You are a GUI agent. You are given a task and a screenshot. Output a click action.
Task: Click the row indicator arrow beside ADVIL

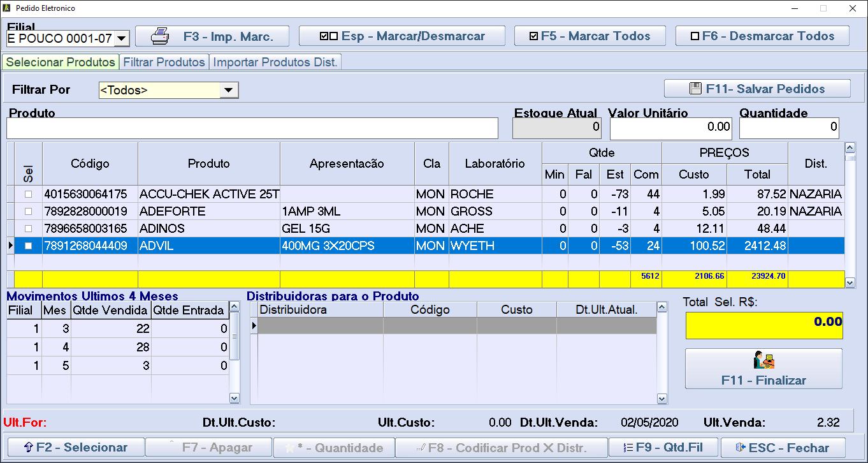10,246
